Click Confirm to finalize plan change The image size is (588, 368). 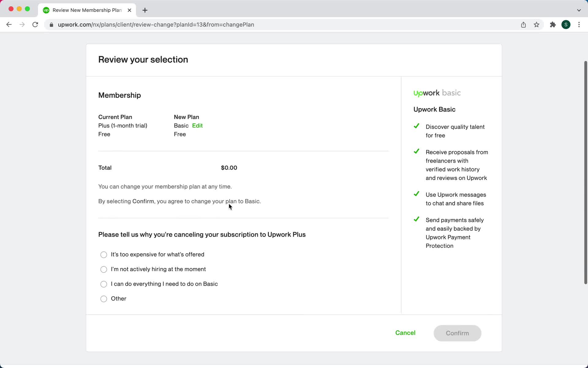click(x=457, y=333)
